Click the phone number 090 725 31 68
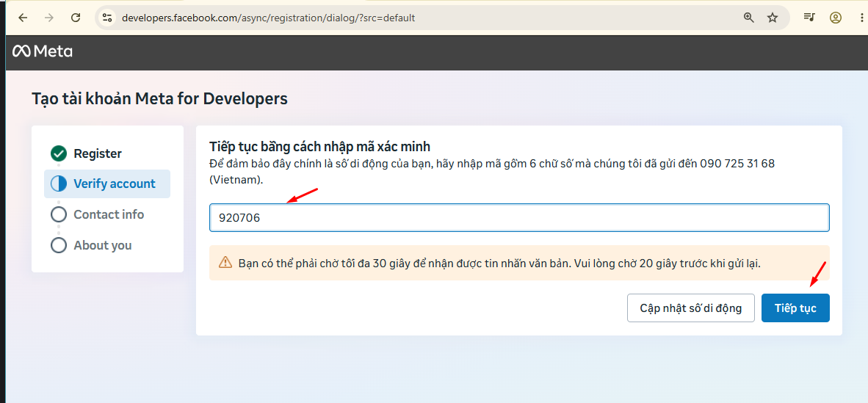The image size is (868, 403). pos(737,164)
